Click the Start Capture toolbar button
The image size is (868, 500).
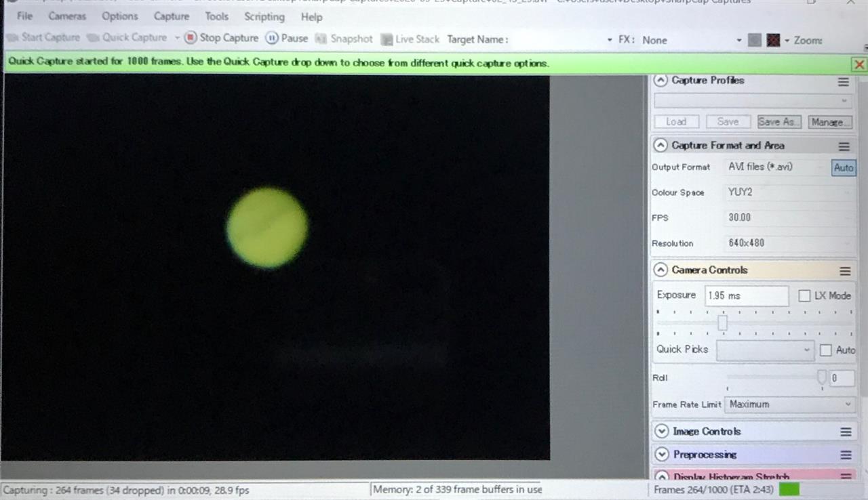point(43,38)
